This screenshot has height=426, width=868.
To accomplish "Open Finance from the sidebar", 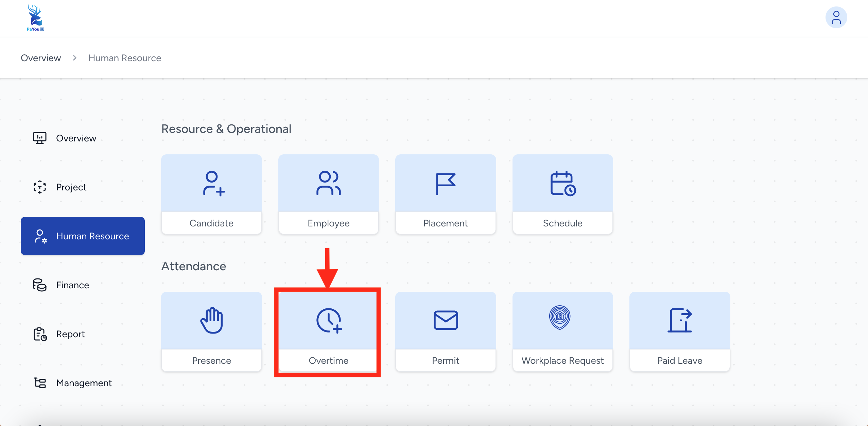I will click(x=72, y=285).
